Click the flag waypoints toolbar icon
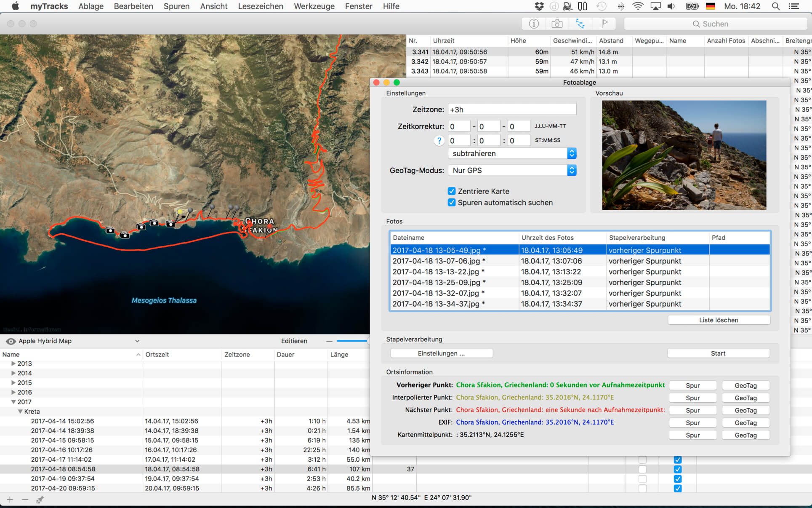 (x=604, y=24)
